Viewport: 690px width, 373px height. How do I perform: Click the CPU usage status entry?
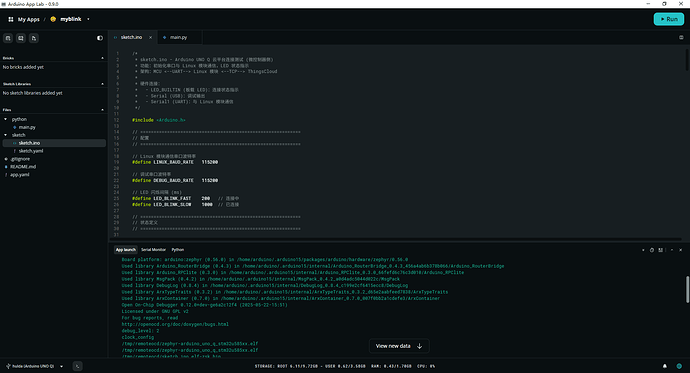click(426, 366)
